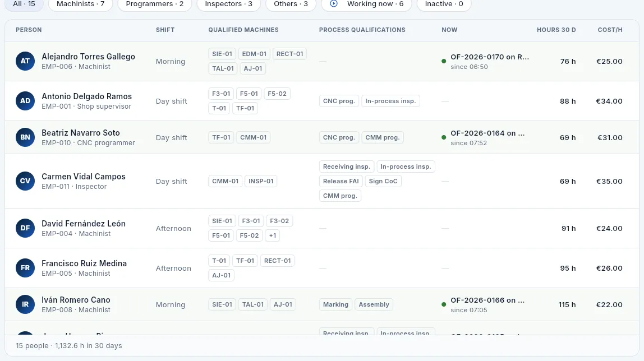Click EDM-01 tag in Alejandro's row

pyautogui.click(x=254, y=54)
